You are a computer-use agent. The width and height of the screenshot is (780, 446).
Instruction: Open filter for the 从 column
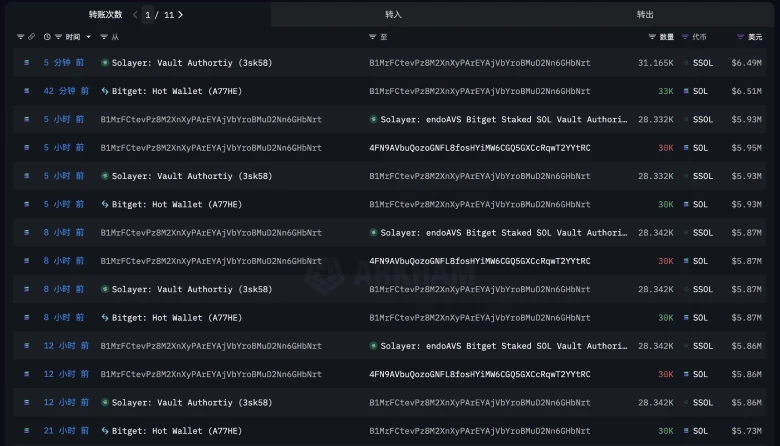pyautogui.click(x=104, y=37)
